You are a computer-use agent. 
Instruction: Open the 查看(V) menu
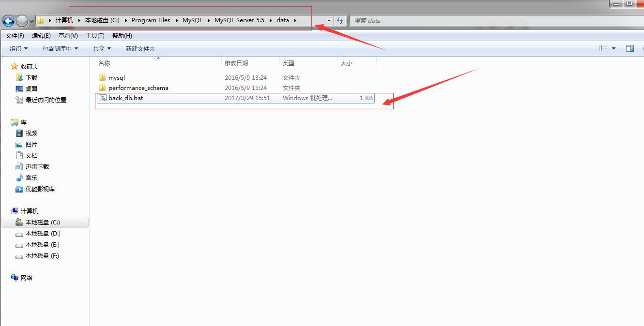point(68,36)
